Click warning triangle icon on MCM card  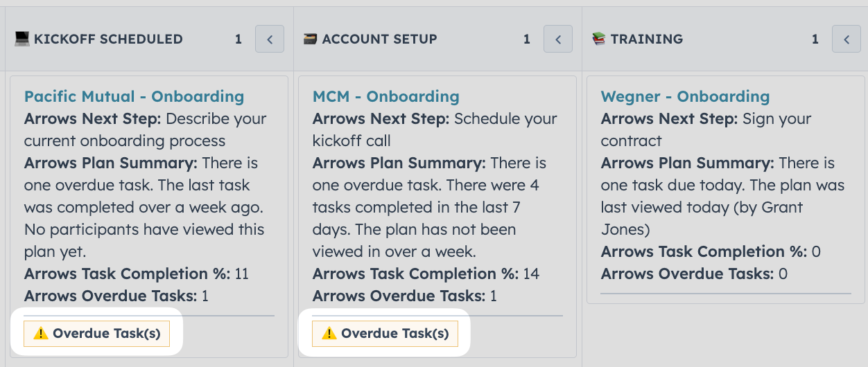click(x=329, y=334)
